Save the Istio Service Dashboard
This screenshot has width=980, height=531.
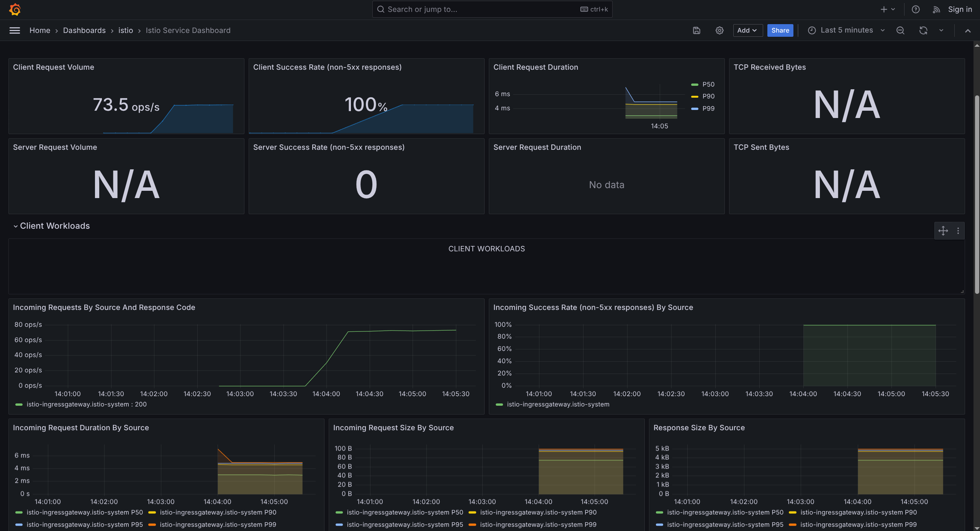tap(696, 30)
